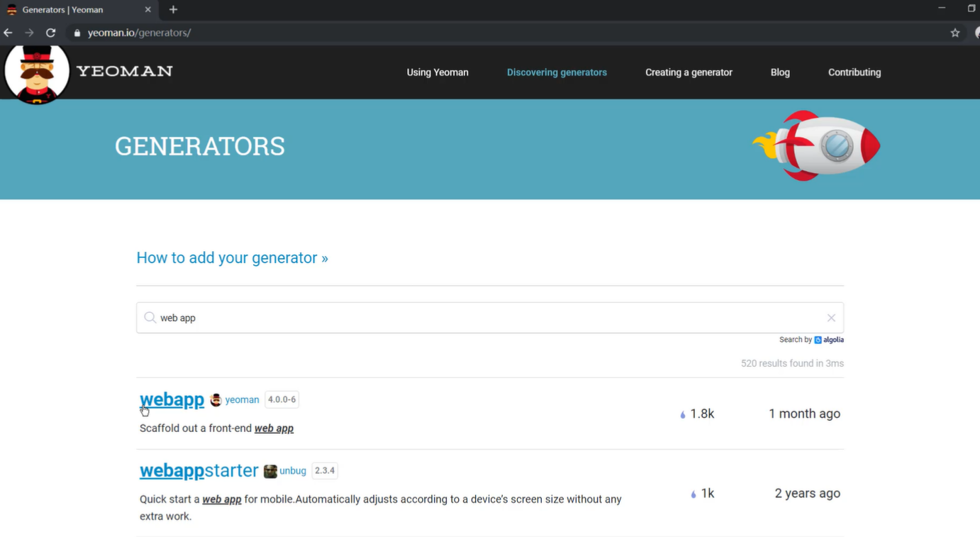This screenshot has height=537, width=980.
Task: Click the rocket illustration
Action: pyautogui.click(x=816, y=145)
